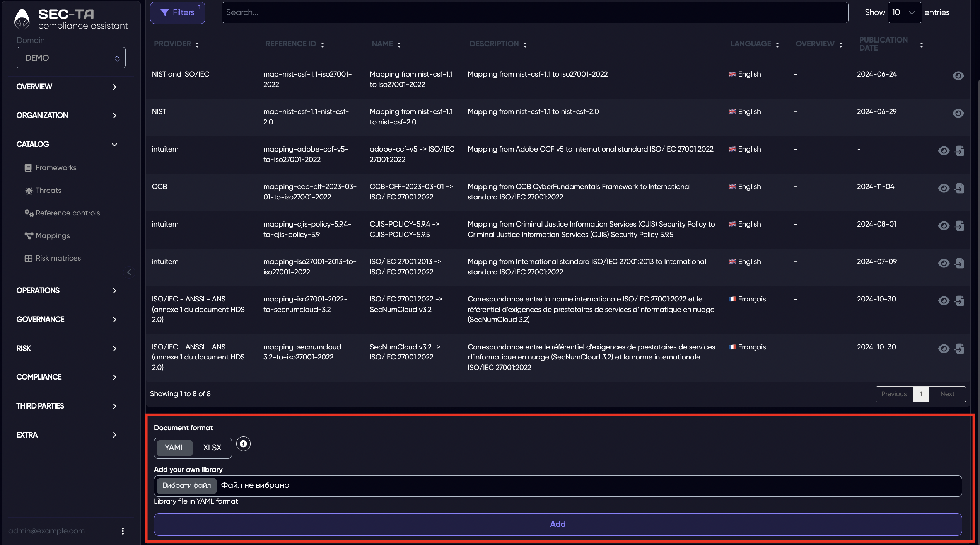Expand the COMPLIANCE sidebar section

67,377
